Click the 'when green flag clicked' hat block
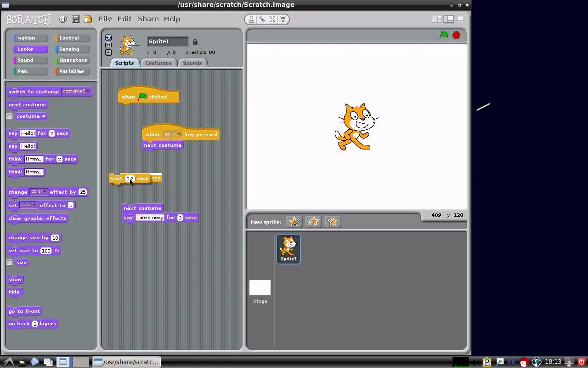This screenshot has width=588, height=368. coord(148,96)
